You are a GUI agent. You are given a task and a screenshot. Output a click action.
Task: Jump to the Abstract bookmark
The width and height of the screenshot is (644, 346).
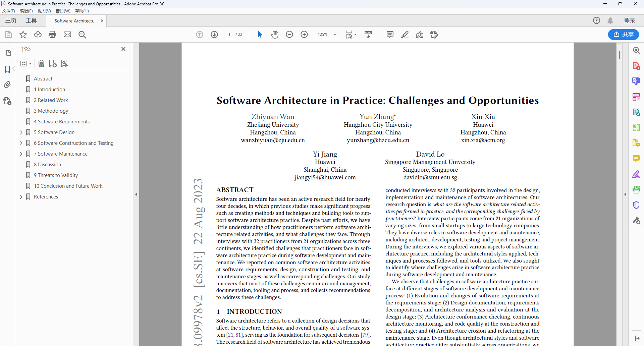(x=43, y=79)
